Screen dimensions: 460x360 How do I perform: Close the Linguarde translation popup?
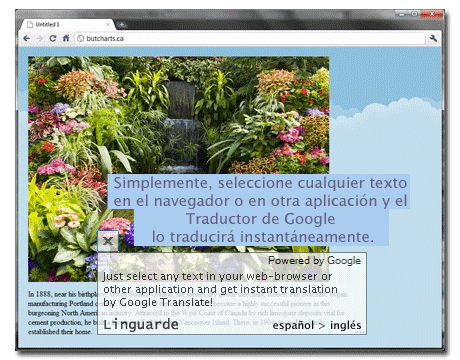[108, 241]
